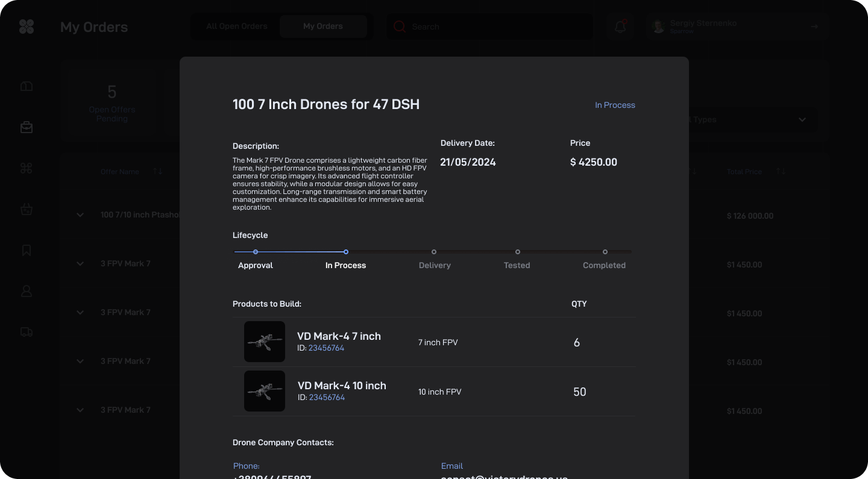Image resolution: width=868 pixels, height=479 pixels.
Task: Expand the 100 7/10 inch Ptasho order row
Action: coord(80,215)
